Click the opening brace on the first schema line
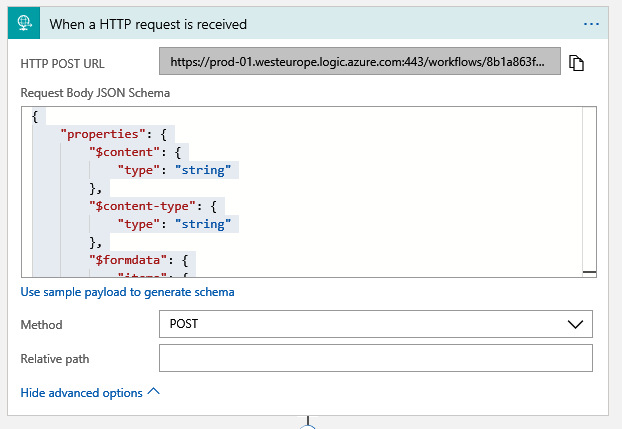This screenshot has width=622, height=429. (35, 117)
